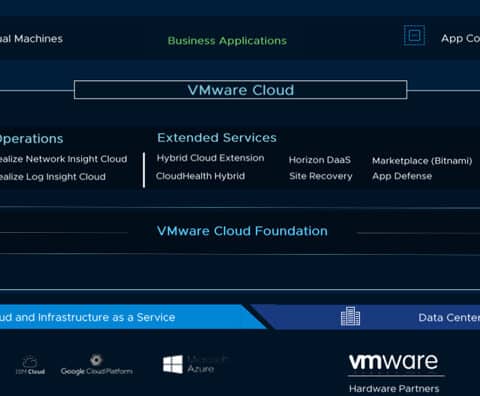Screen dimensions: 480x396
Task: Click the data center building icon
Action: click(350, 316)
